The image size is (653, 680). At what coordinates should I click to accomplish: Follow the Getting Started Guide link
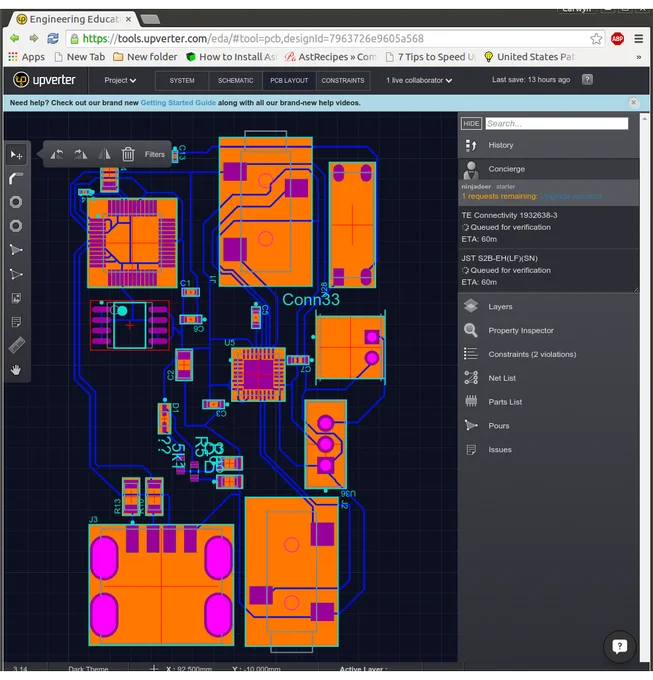(178, 103)
